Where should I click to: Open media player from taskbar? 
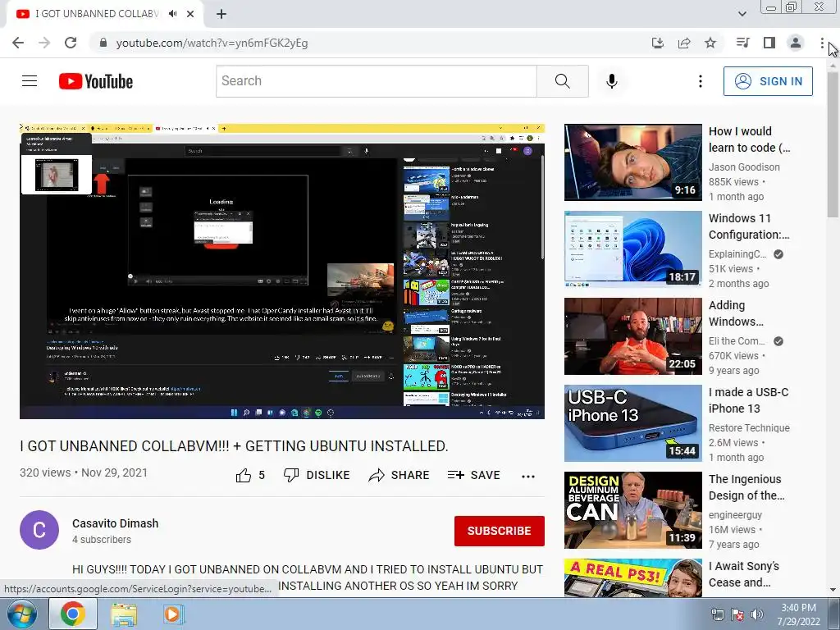point(172,614)
